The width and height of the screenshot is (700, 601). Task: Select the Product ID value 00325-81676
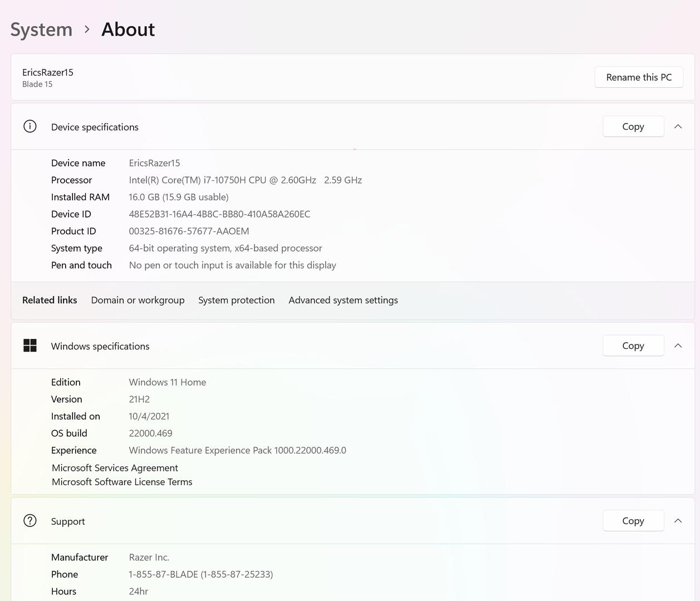tap(189, 231)
